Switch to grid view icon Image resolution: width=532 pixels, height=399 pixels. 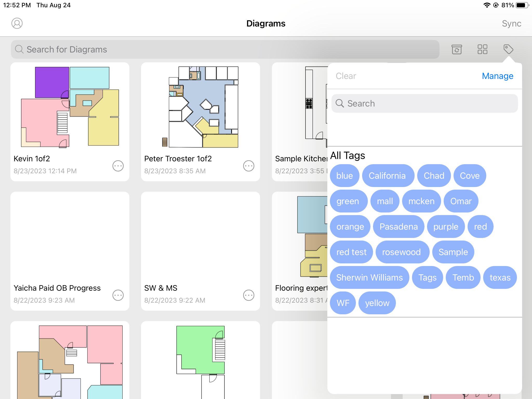click(482, 49)
